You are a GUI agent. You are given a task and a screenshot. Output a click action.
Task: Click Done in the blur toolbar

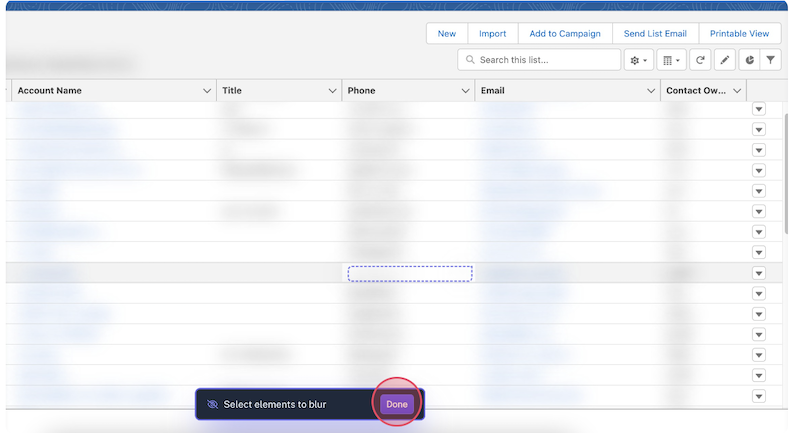397,404
